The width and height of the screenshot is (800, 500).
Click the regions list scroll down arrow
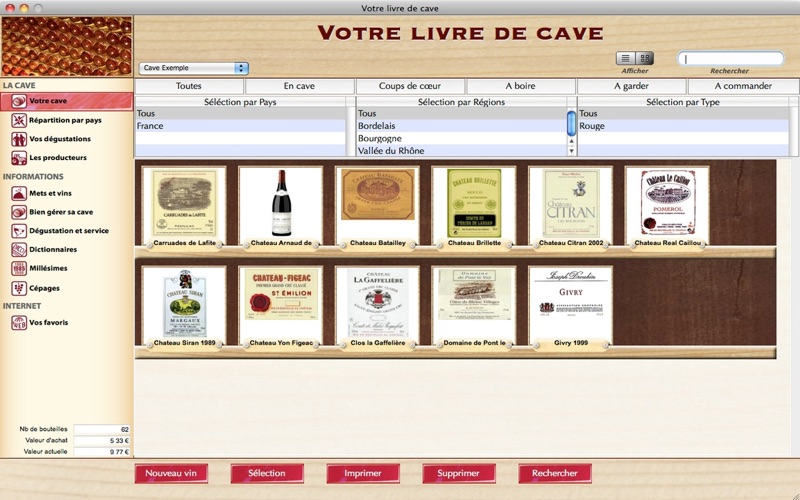pos(571,151)
